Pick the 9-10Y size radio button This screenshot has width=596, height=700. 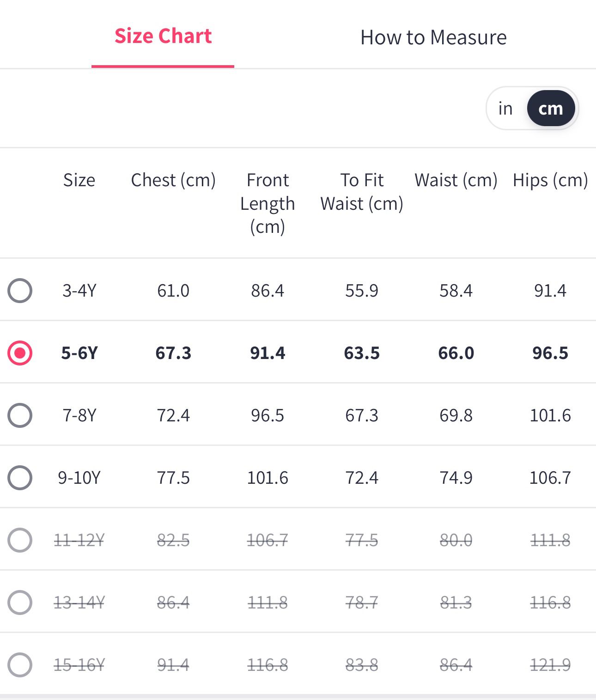pos(20,478)
